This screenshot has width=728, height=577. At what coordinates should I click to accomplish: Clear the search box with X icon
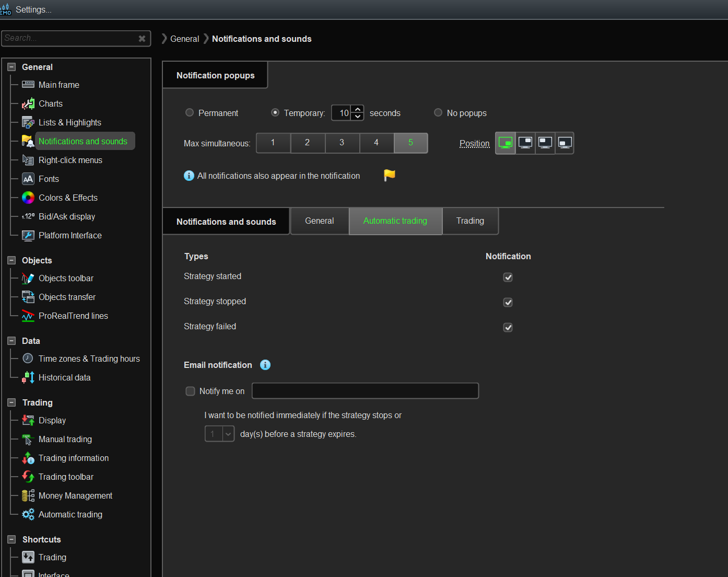(x=142, y=38)
